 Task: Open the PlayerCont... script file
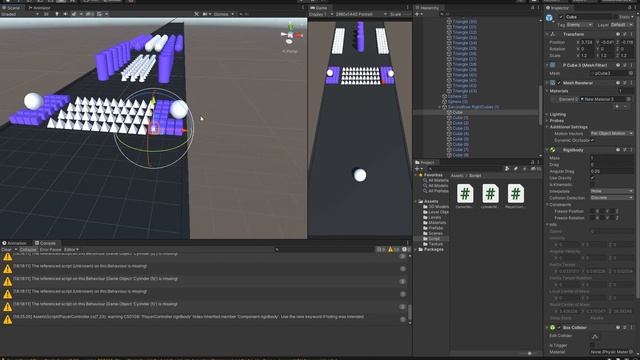click(x=516, y=196)
